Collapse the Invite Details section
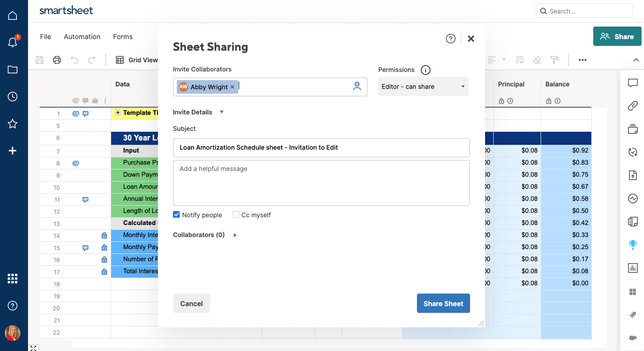The height and width of the screenshot is (351, 644). (x=222, y=112)
